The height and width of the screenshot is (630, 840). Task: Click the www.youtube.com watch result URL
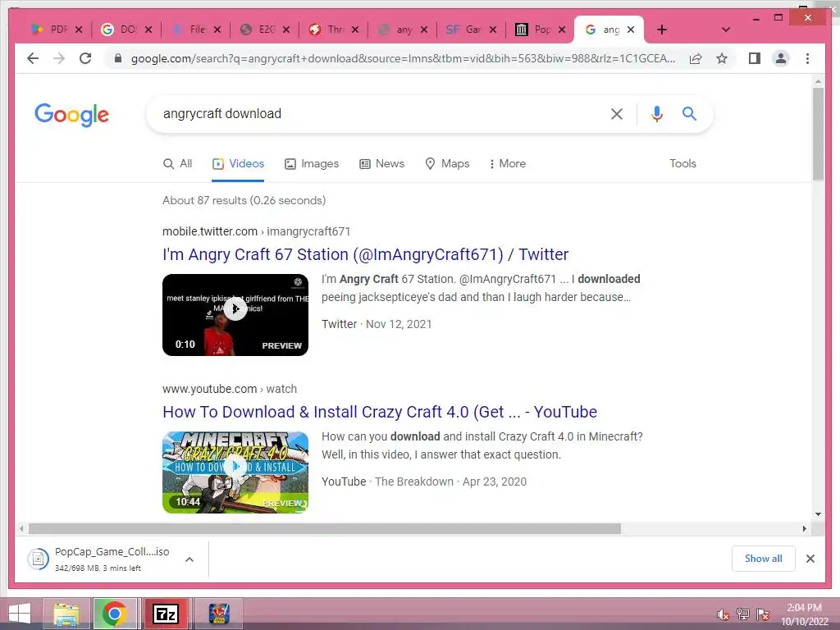point(230,389)
